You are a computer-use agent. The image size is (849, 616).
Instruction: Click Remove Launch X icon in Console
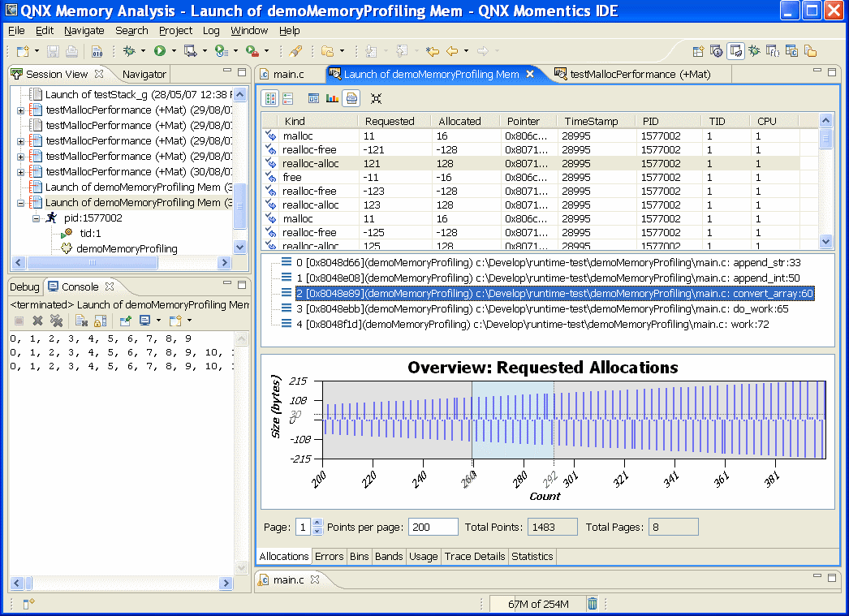click(x=37, y=321)
